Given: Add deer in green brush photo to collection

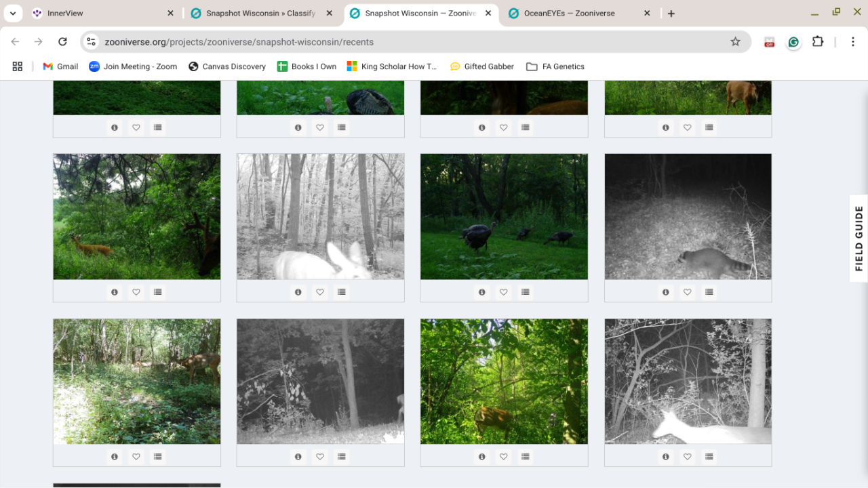Looking at the screenshot, I should 158,292.
